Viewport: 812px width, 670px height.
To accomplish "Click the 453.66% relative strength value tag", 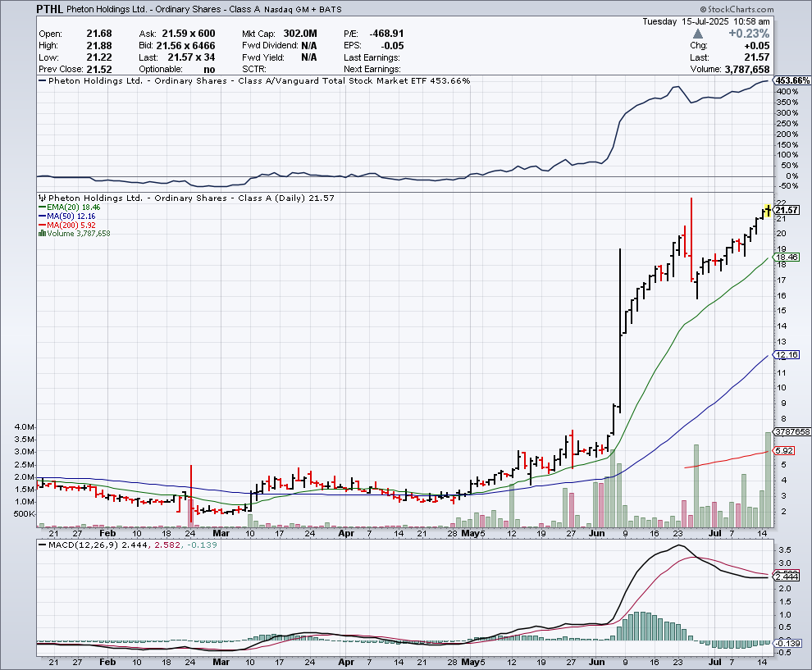I will pyautogui.click(x=792, y=80).
